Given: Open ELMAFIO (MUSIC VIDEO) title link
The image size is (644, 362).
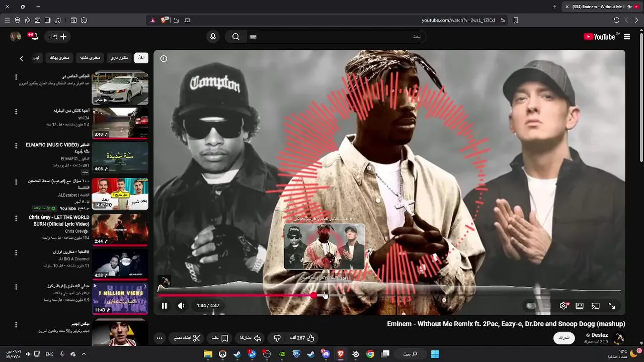Looking at the screenshot, I should click(58, 148).
